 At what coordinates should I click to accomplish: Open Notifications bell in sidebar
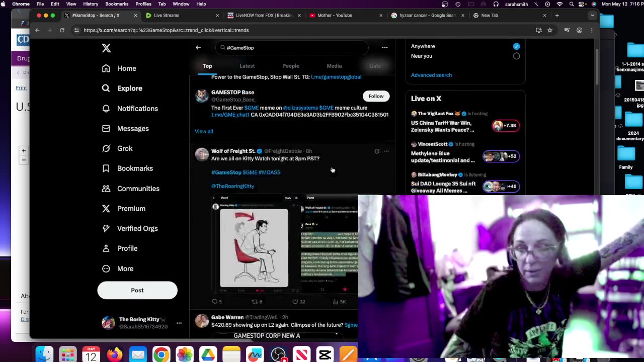(x=130, y=109)
